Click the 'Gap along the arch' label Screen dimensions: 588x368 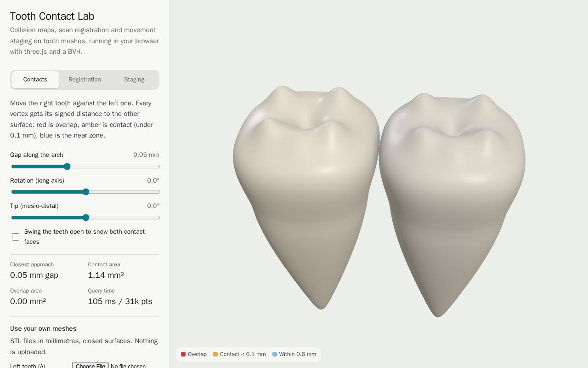(37, 155)
